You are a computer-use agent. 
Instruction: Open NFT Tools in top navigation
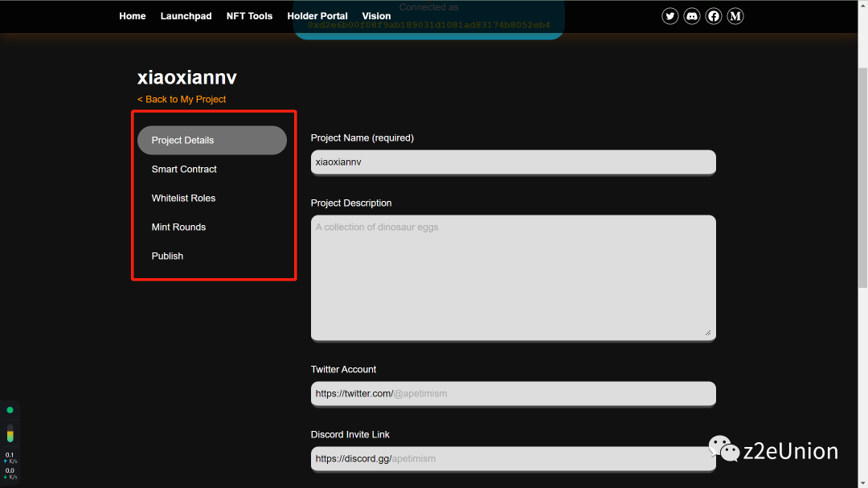[x=249, y=16]
